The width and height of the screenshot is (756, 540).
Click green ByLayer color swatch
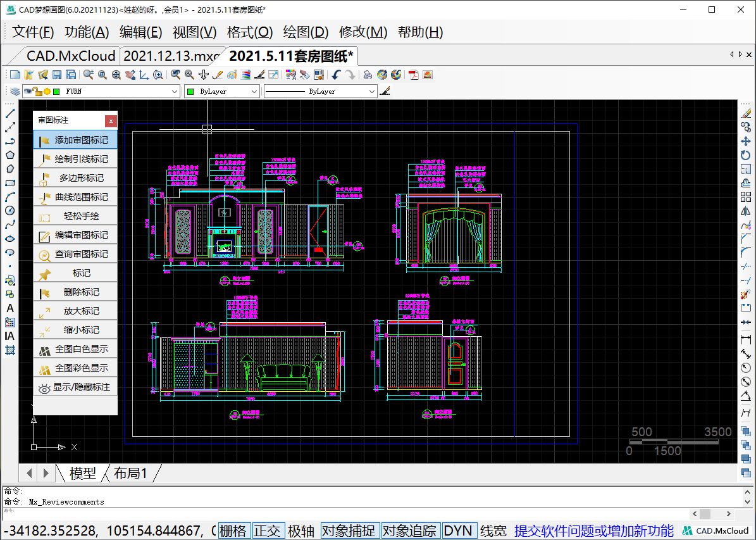click(x=190, y=91)
